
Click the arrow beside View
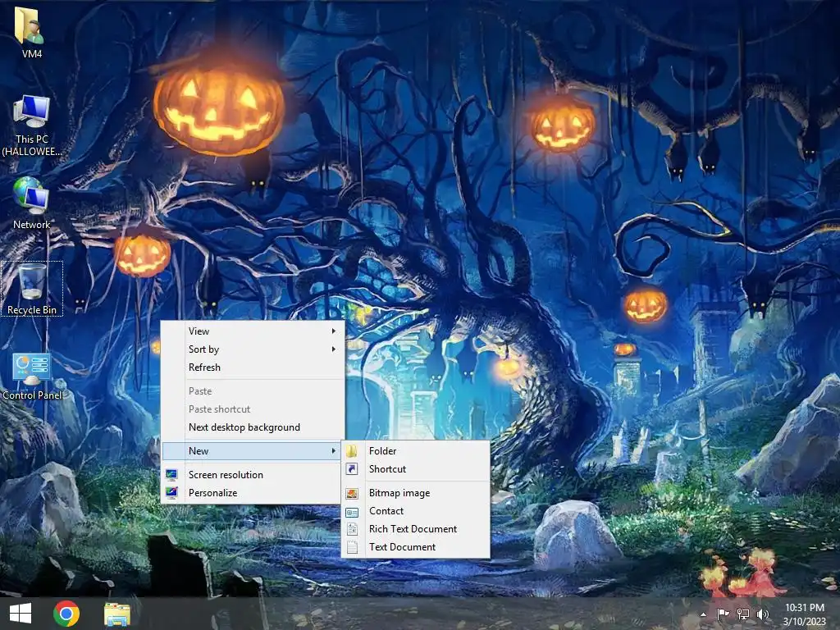point(333,331)
